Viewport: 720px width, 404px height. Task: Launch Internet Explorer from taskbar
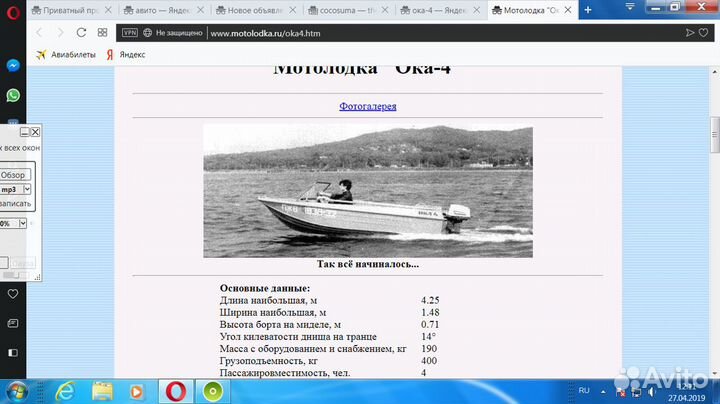pos(65,392)
